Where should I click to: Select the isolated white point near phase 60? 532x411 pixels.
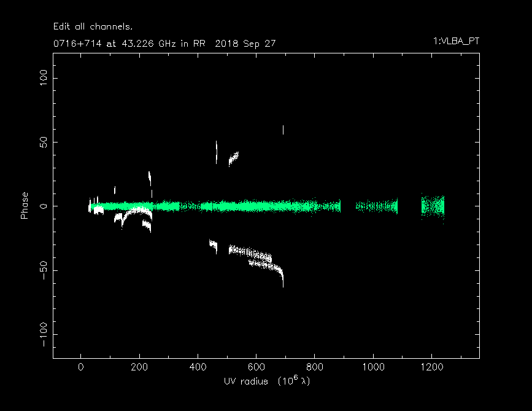(x=283, y=130)
